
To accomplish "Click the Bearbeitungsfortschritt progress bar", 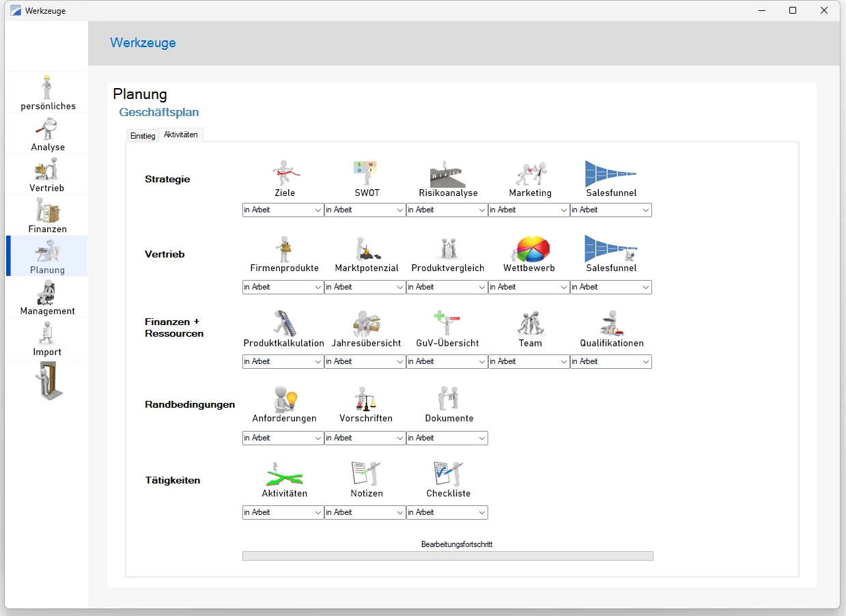I will [448, 556].
